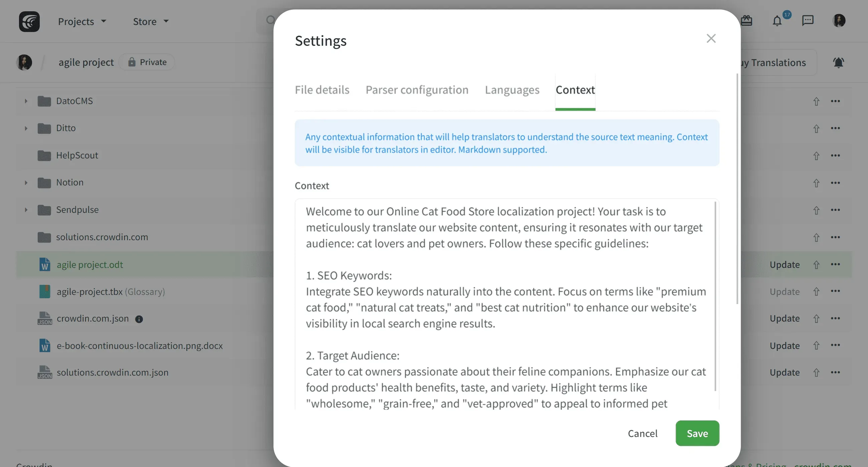Viewport: 868px width, 467px height.
Task: Open three-dot menu for the Ditto folder row
Action: tap(836, 128)
